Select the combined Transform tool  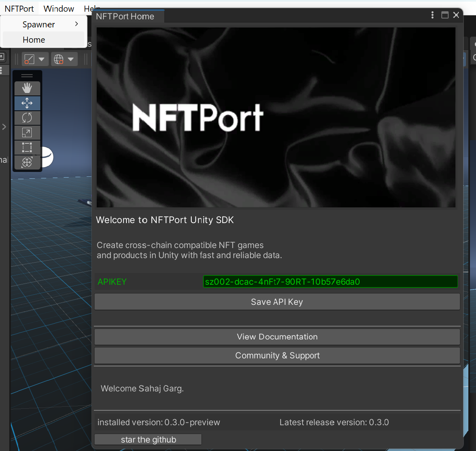[27, 162]
